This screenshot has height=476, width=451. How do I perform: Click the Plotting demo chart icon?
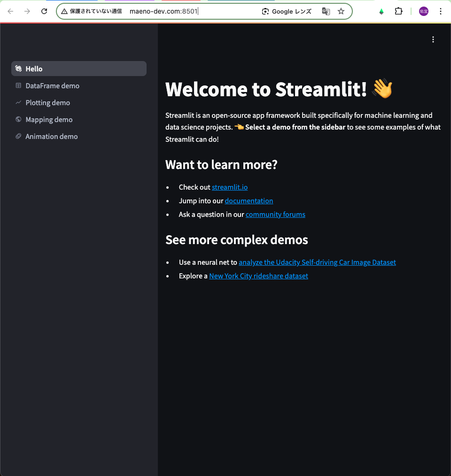click(x=18, y=102)
